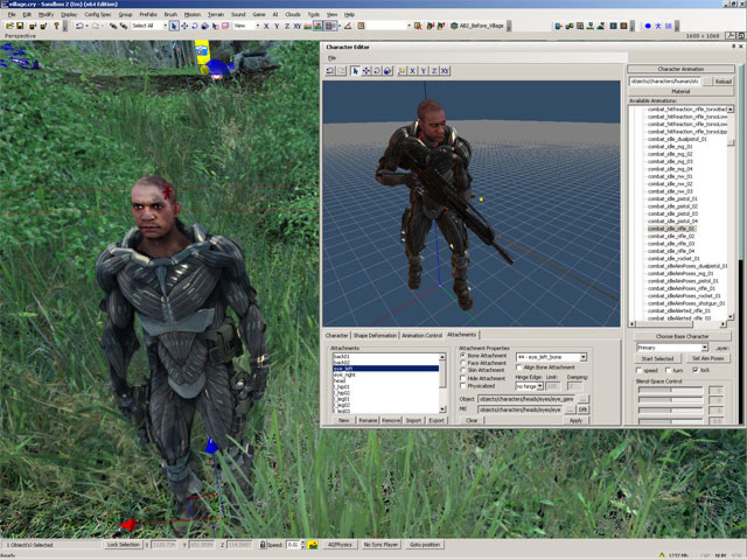Adjust the third Blend-Space Control slider

pyautogui.click(x=671, y=411)
